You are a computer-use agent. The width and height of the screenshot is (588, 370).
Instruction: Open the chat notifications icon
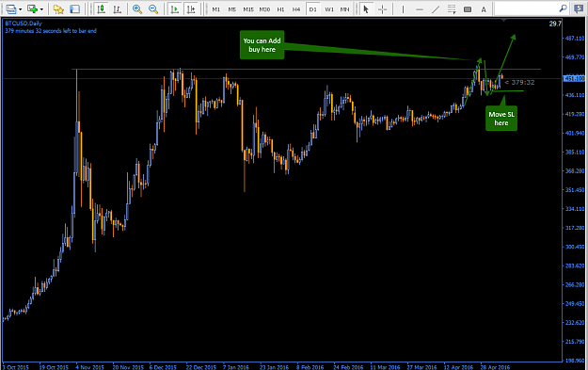coord(579,9)
